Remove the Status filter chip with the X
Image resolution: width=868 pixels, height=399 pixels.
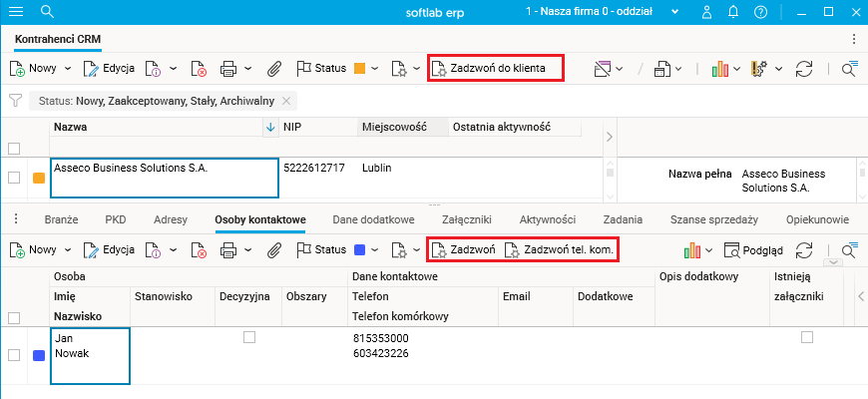coord(287,101)
